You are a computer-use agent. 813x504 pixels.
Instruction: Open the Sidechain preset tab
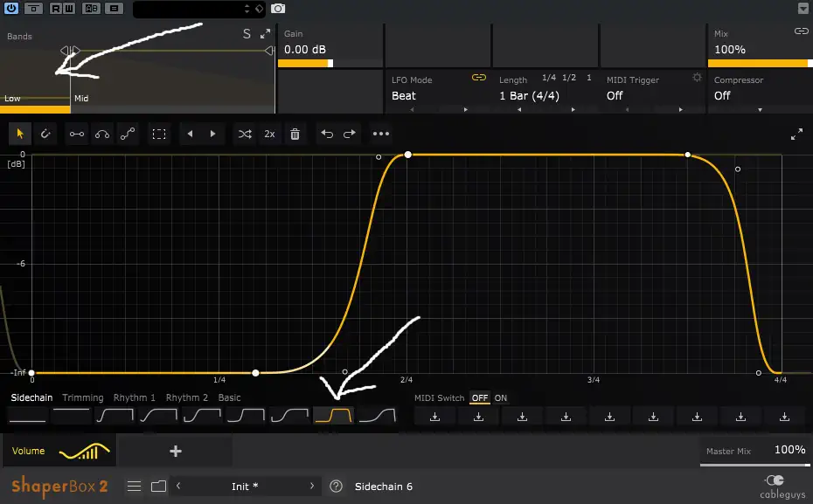(x=31, y=397)
